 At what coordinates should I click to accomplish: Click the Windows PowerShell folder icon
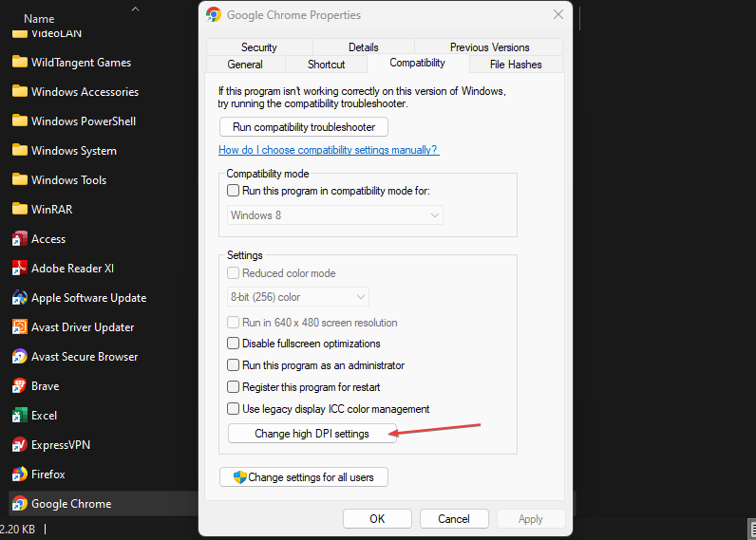tap(19, 121)
